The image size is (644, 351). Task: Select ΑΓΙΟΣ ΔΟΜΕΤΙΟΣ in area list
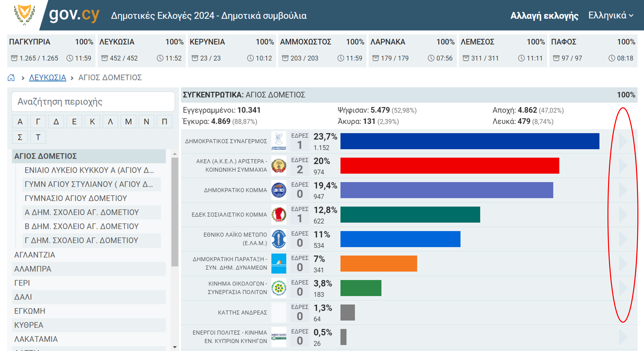click(89, 156)
